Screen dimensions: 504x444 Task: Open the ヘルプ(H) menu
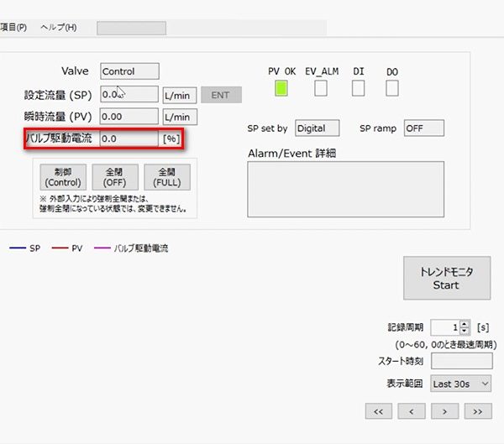[59, 27]
